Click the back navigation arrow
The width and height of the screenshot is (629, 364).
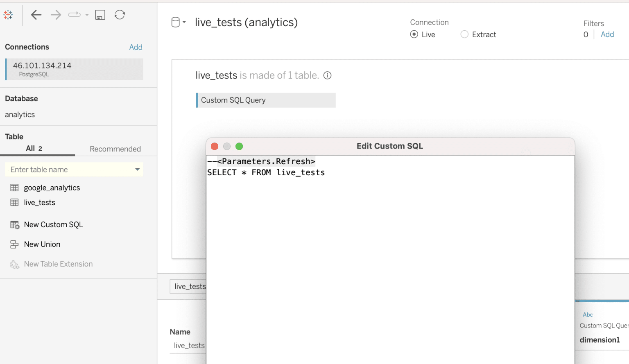36,14
